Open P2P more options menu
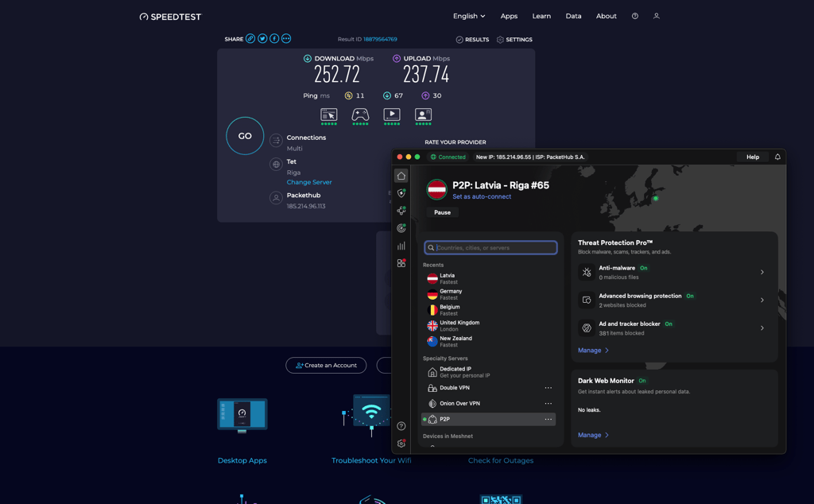The image size is (814, 504). (548, 419)
